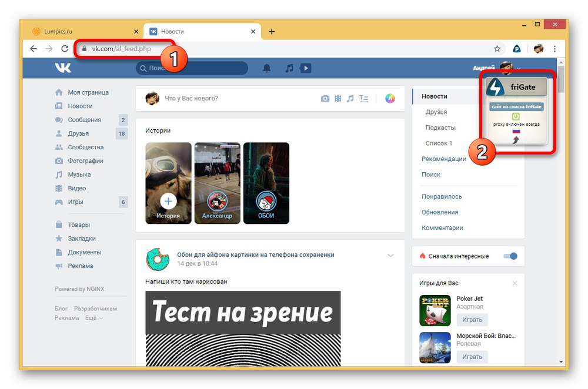
Task: Open Музыка in sidebar
Action: pos(79,175)
